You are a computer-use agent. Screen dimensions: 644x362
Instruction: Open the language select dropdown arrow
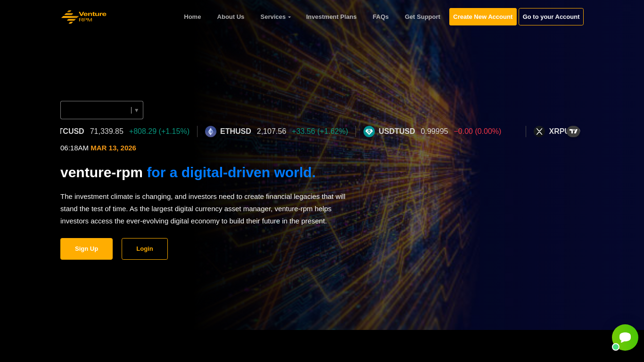[x=137, y=110]
